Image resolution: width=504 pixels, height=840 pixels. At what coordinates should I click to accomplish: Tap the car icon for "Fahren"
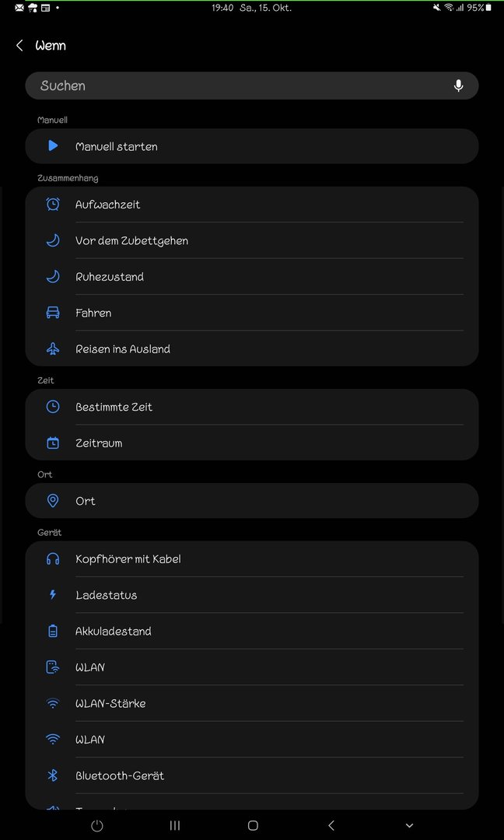[x=53, y=313]
